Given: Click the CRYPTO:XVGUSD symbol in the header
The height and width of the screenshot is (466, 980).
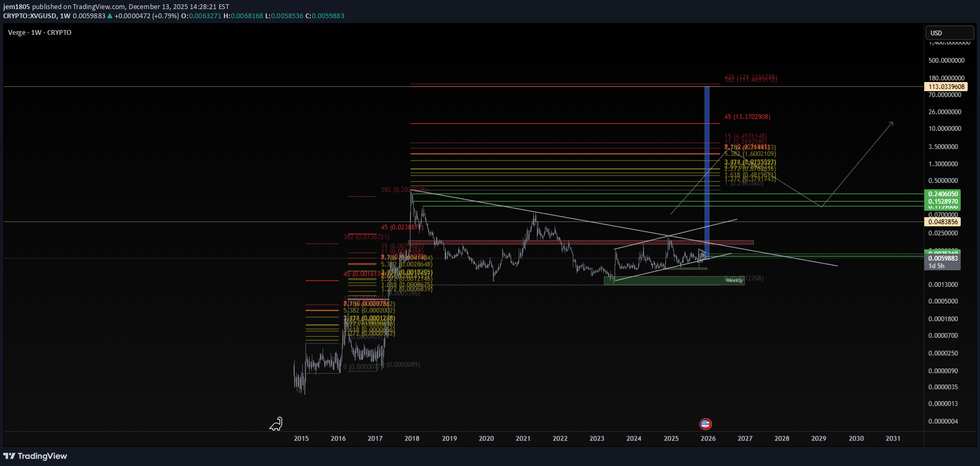Looking at the screenshot, I should coord(29,16).
